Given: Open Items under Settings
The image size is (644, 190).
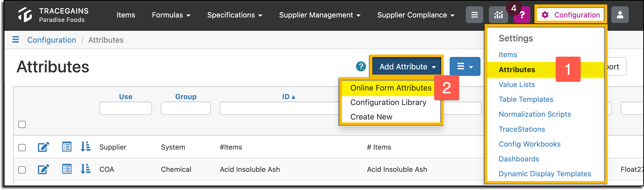Looking at the screenshot, I should coord(507,54).
